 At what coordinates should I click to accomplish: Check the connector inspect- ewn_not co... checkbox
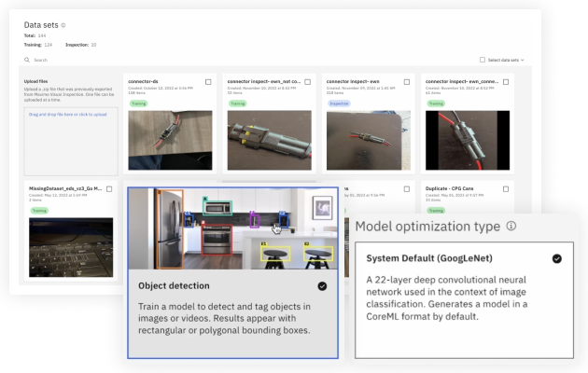tap(307, 82)
